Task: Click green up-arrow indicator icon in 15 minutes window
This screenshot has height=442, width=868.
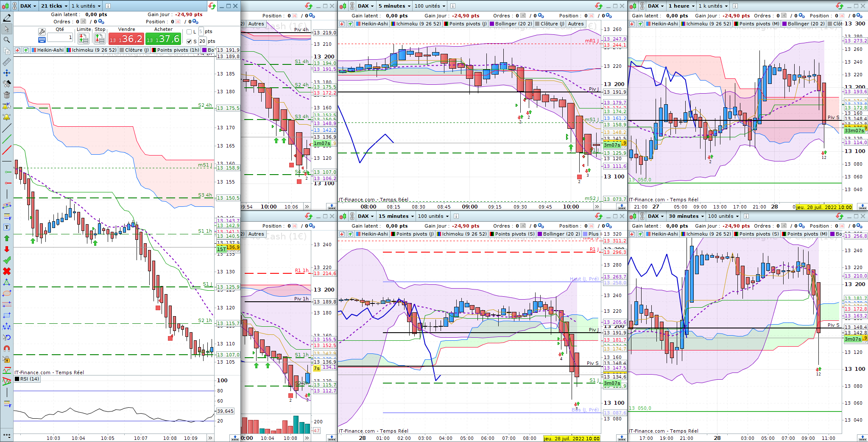Action: [x=350, y=234]
